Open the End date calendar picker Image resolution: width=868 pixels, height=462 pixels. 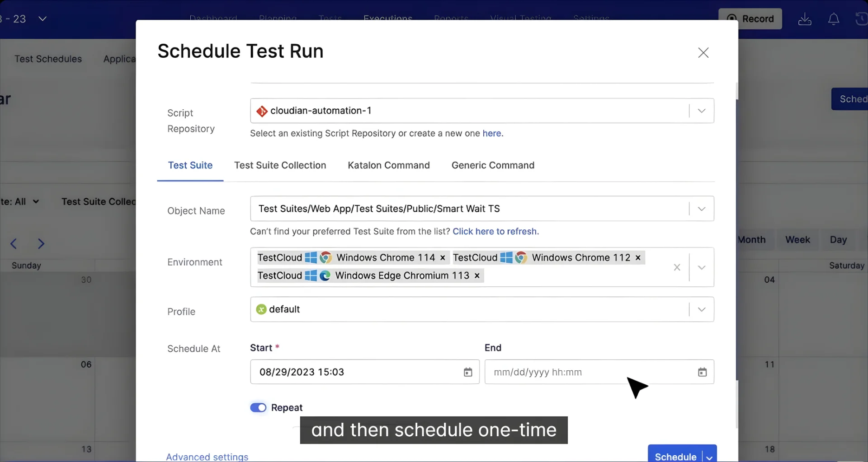(x=702, y=372)
